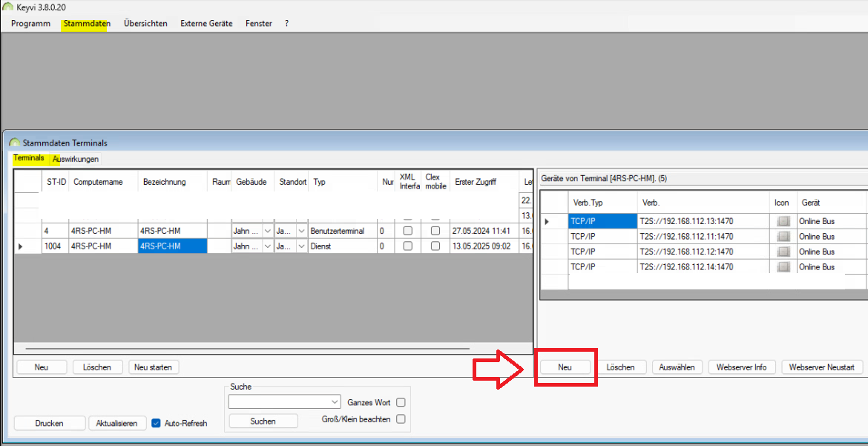Select the T2S://192.168.112.12:1470 connection cell
Viewport: 868px width, 446px height.
[703, 252]
